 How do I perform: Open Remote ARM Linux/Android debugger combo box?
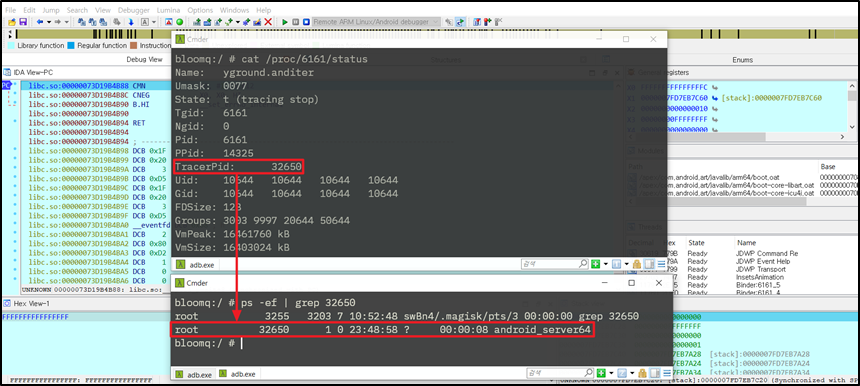click(x=376, y=22)
